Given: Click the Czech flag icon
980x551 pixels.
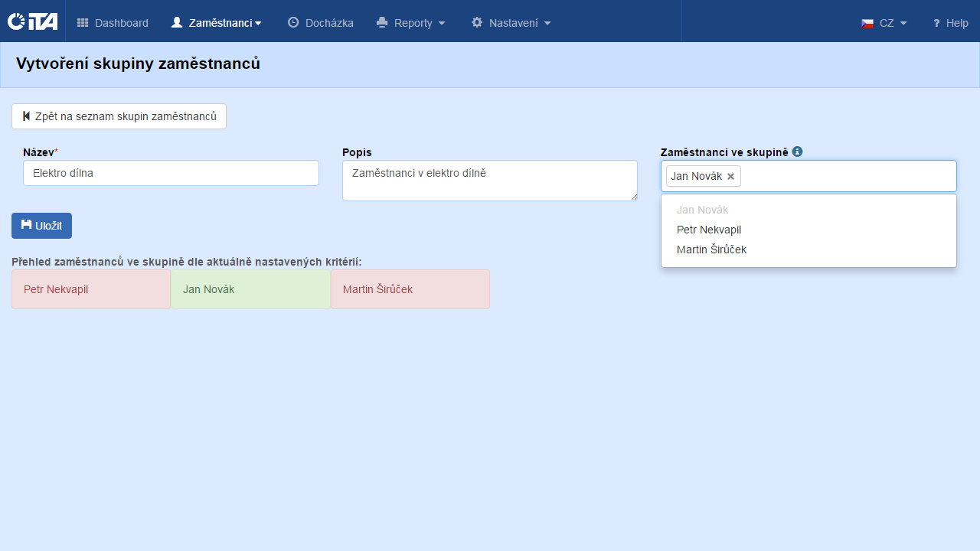Looking at the screenshot, I should (867, 23).
